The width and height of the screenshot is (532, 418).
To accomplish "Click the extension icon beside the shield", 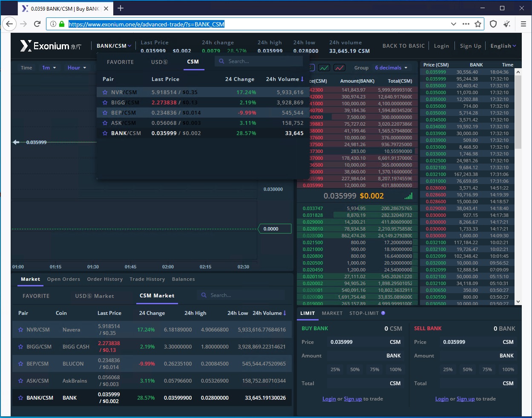I will 507,24.
